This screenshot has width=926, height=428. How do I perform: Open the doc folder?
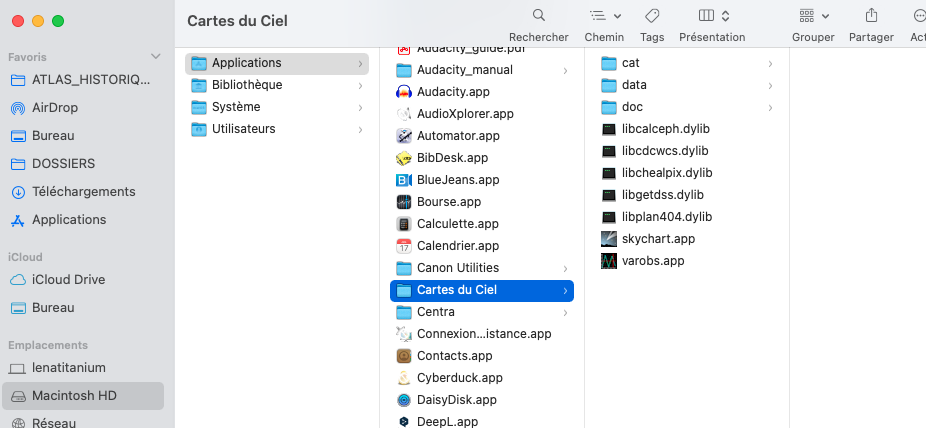point(631,107)
